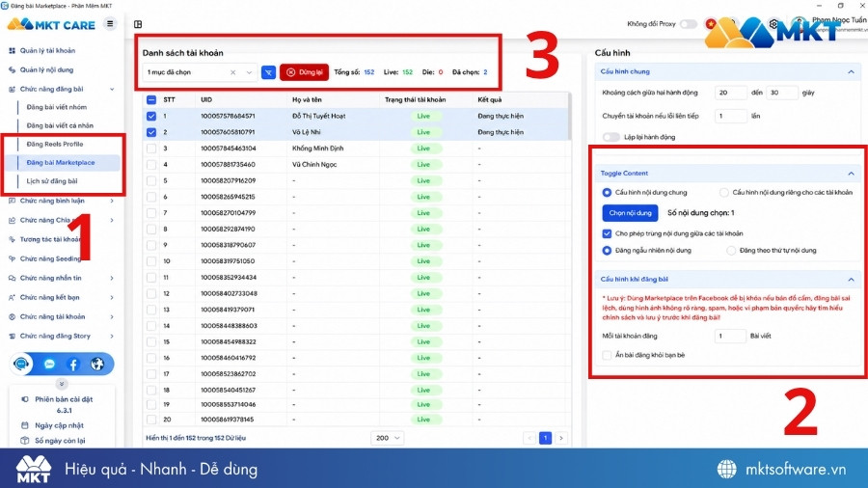The image size is (868, 488).
Task: Collapse Cấu hình khi đăng bài section
Action: point(851,280)
